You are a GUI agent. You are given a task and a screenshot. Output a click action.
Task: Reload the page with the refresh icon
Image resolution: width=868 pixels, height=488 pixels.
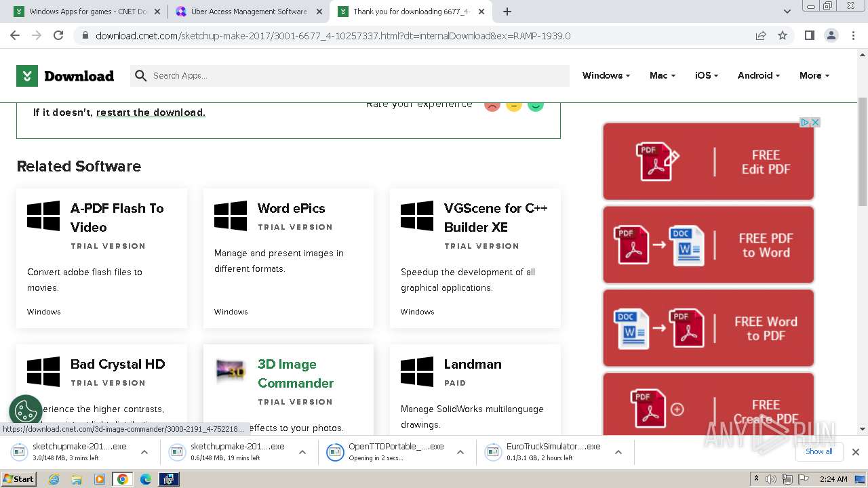58,35
